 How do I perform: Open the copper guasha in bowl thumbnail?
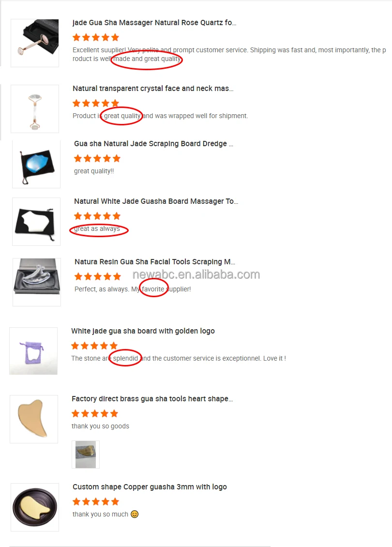tap(35, 507)
